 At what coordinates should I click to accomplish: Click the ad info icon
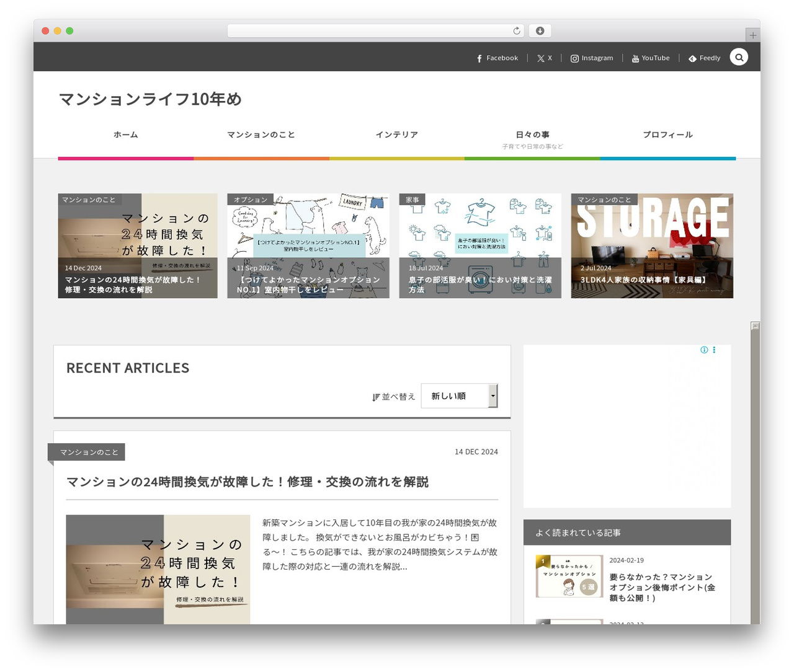[x=704, y=350]
